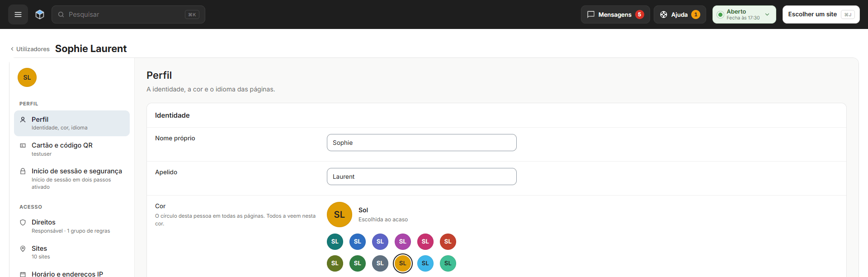
Task: Click the SL avatar in the sidebar
Action: coord(27,77)
